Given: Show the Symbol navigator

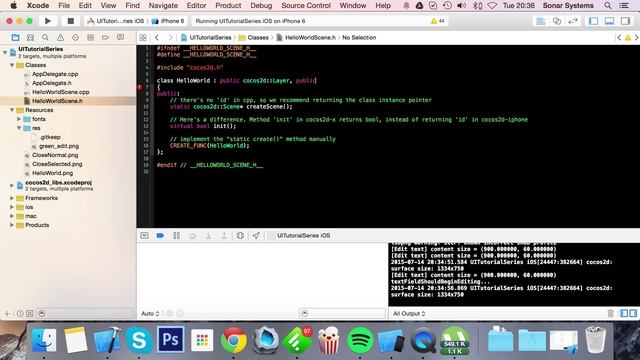Looking at the screenshot, I should click(x=30, y=38).
